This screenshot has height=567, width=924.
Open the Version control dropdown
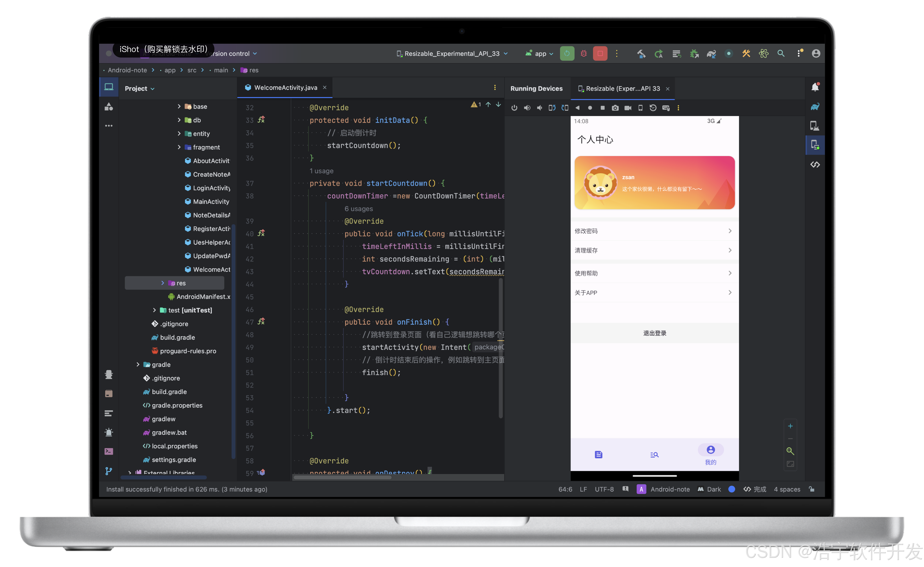pyautogui.click(x=231, y=54)
